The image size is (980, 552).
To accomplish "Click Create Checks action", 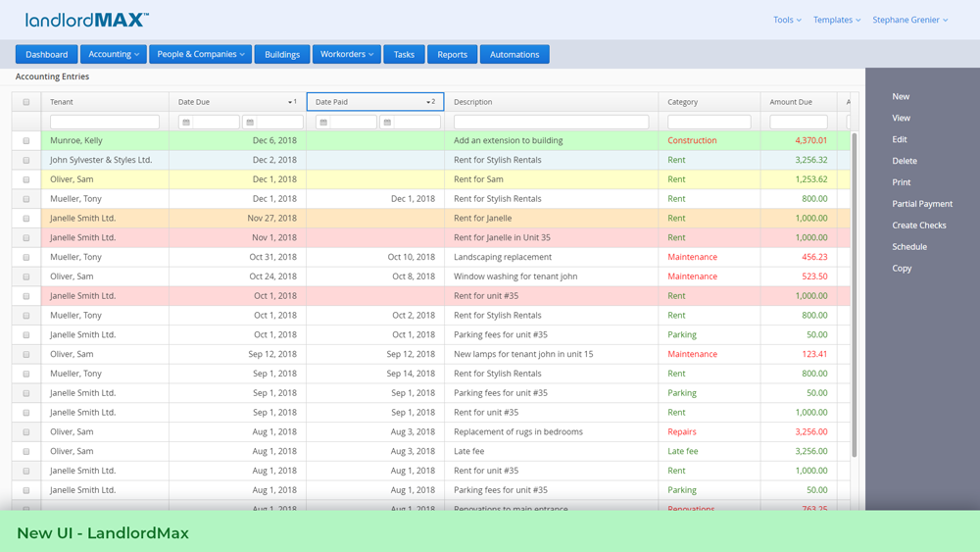I will [x=919, y=226].
